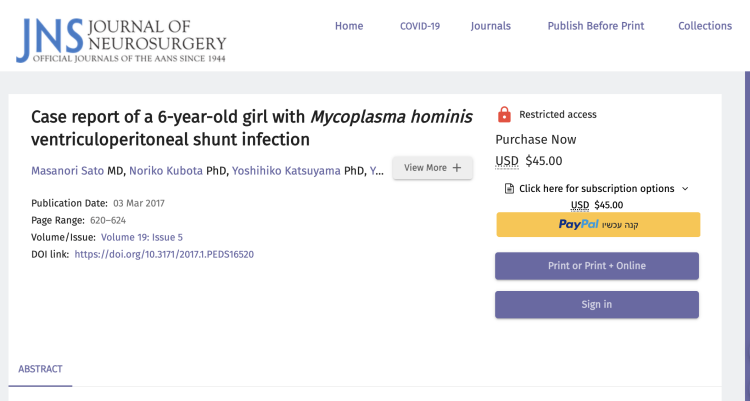The width and height of the screenshot is (750, 401).
Task: Pay with the yellow PayPal button
Action: (x=597, y=225)
